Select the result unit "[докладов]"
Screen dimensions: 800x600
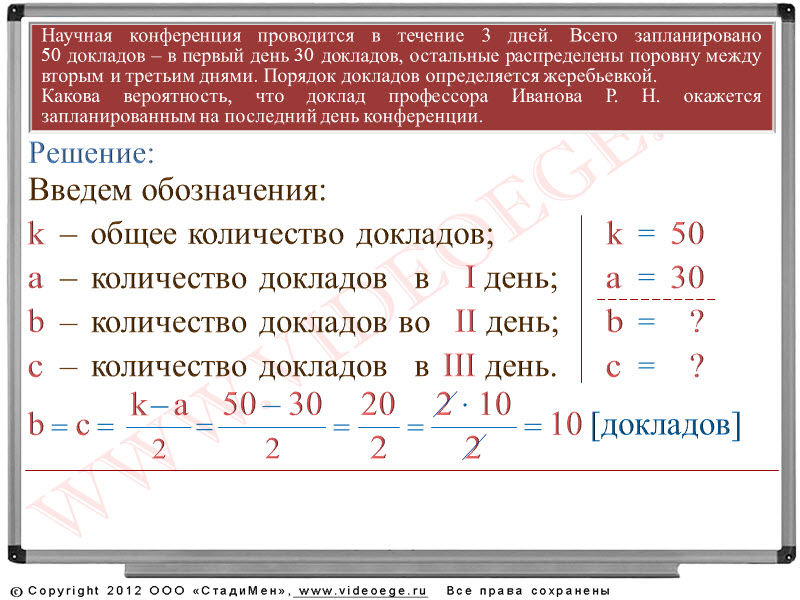(x=666, y=424)
